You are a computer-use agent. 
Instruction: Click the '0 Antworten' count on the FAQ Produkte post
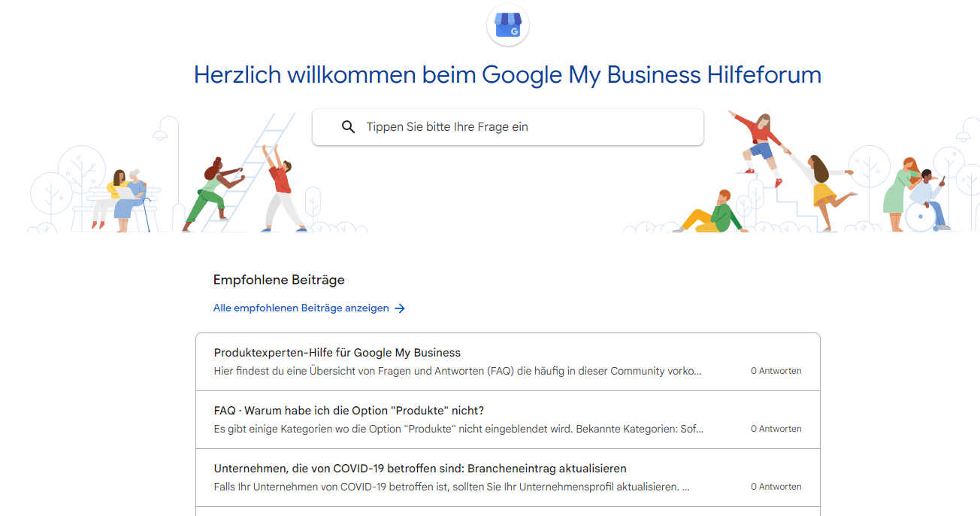pos(776,429)
